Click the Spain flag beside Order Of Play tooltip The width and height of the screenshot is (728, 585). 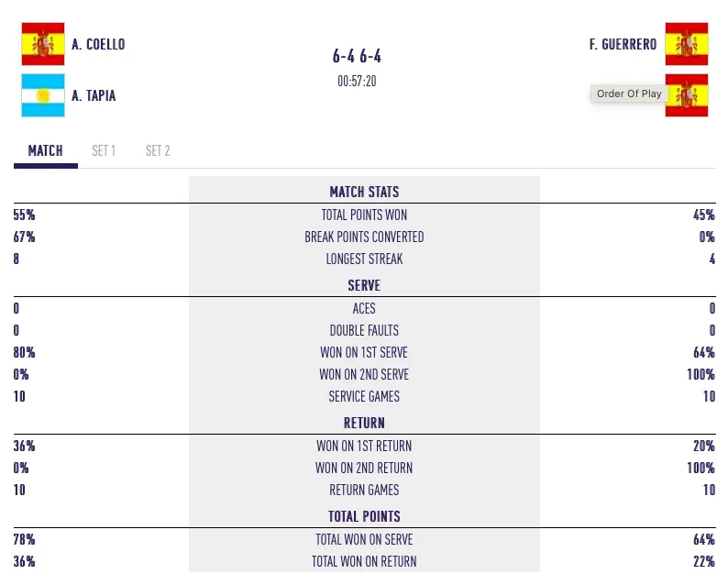click(687, 95)
